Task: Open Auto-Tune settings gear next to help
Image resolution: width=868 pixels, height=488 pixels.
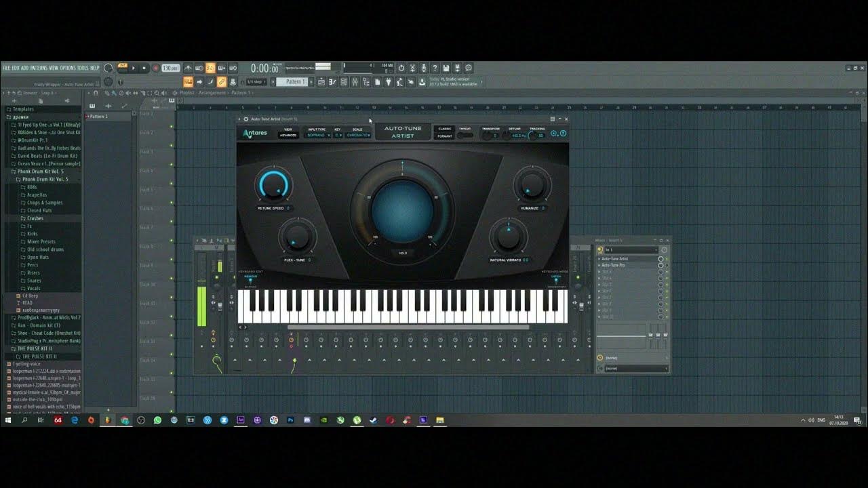Action: pos(553,134)
